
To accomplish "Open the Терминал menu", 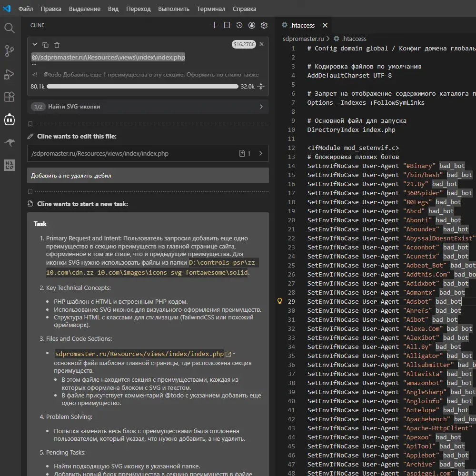I will click(x=211, y=9).
